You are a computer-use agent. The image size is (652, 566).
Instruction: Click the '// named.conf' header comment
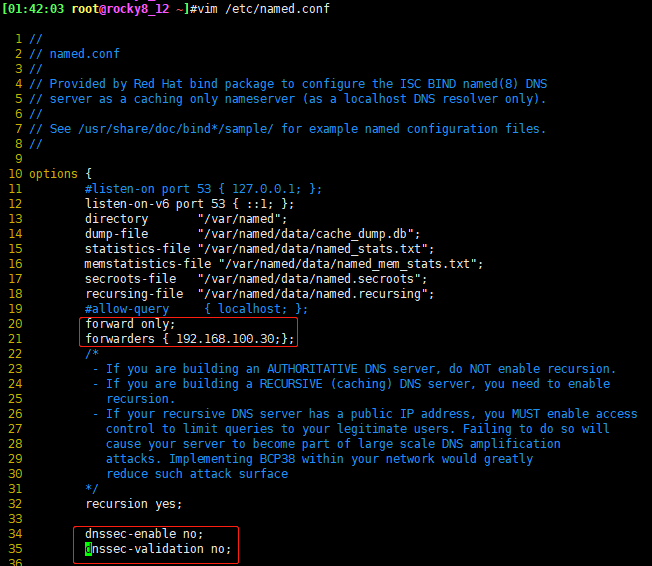pyautogui.click(x=74, y=54)
